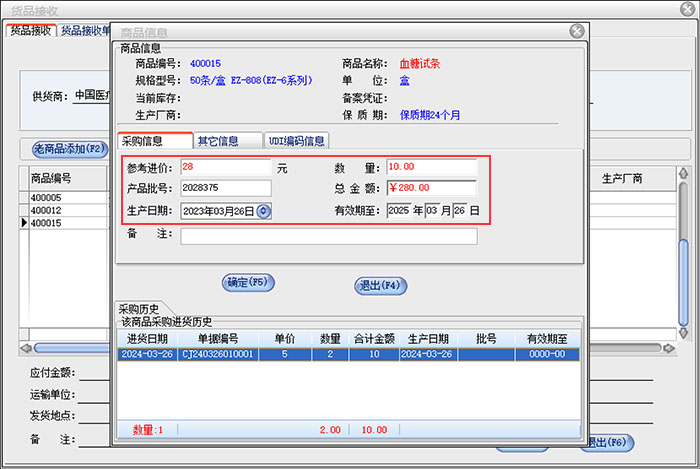Click the 确定(F5) button
The image size is (700, 469).
pyautogui.click(x=248, y=283)
